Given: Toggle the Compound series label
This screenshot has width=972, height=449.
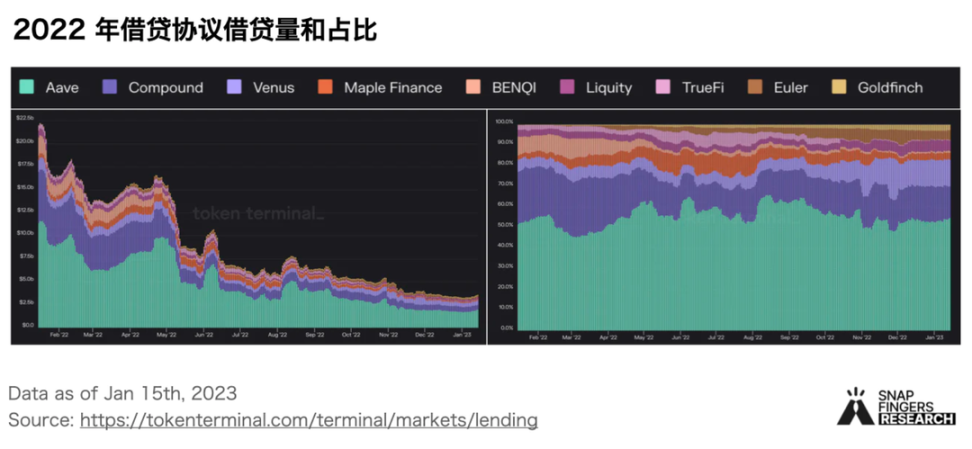Looking at the screenshot, I should click(x=165, y=87).
